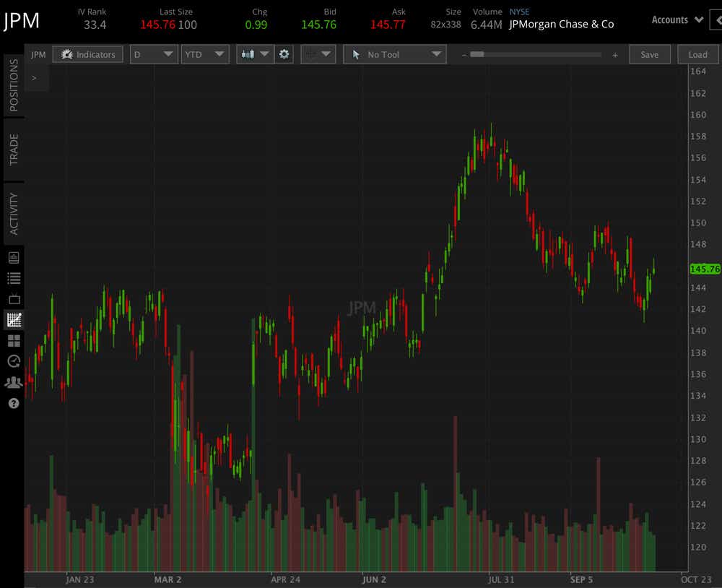Open the follow traders icon in sidebar

12,382
